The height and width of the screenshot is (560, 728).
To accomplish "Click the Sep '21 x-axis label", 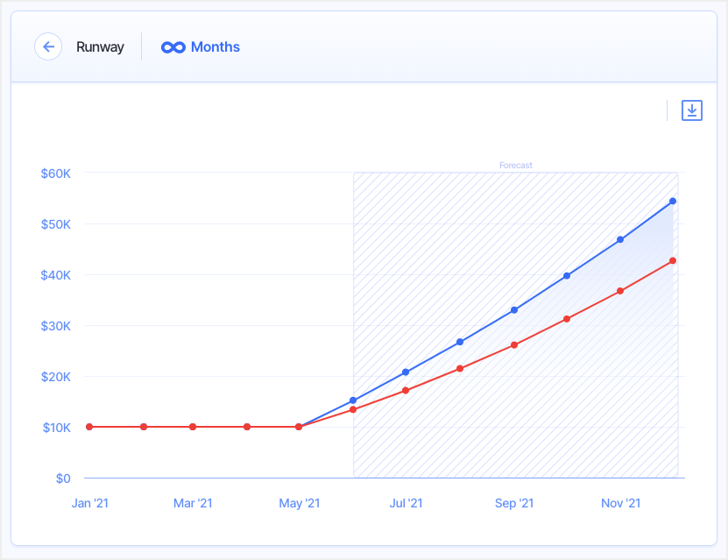I will (x=514, y=503).
